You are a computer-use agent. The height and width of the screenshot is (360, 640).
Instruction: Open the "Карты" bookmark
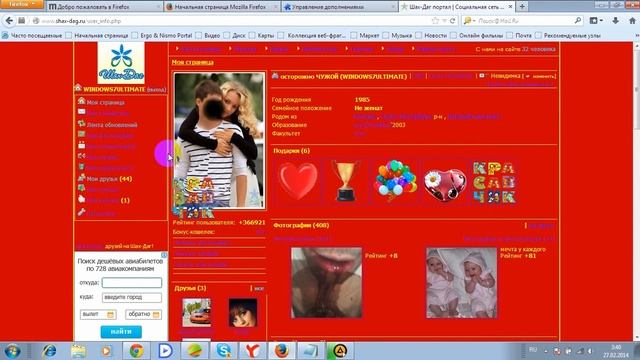coord(262,36)
